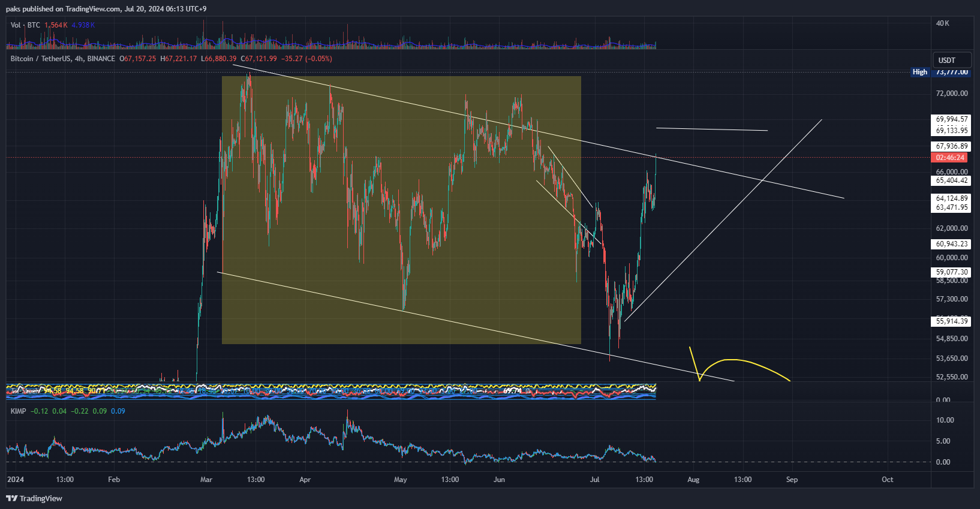
Task: Click the 10.00 KIMP scale label
Action: pos(944,420)
